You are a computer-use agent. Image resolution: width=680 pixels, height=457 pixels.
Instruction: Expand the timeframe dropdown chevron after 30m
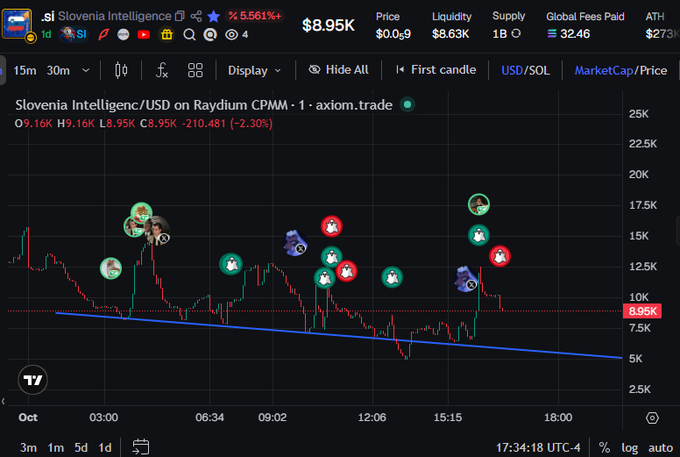click(86, 70)
